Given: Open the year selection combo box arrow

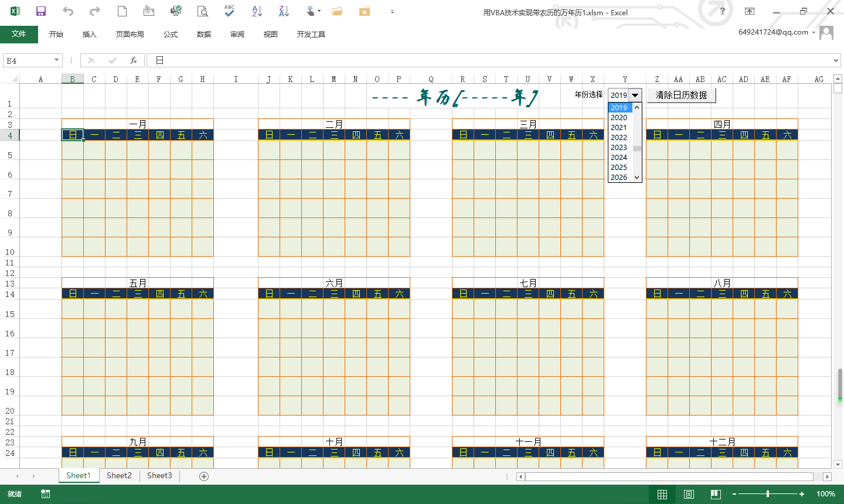Looking at the screenshot, I should tap(635, 96).
